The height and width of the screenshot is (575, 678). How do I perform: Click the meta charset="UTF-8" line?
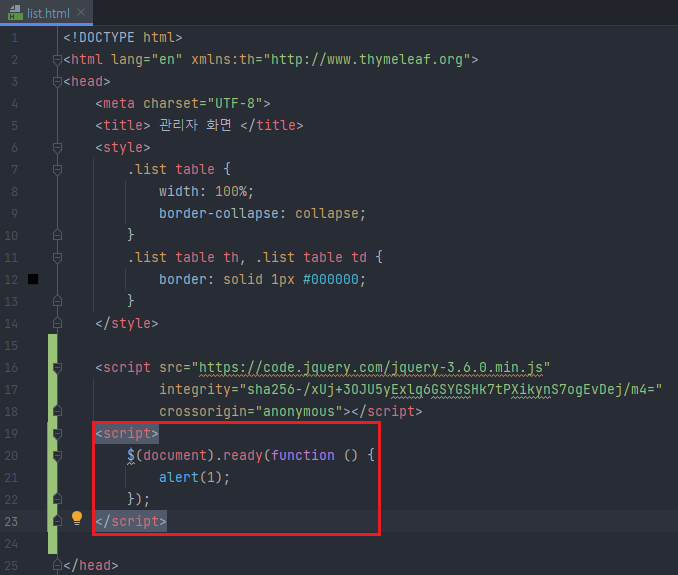[x=183, y=104]
